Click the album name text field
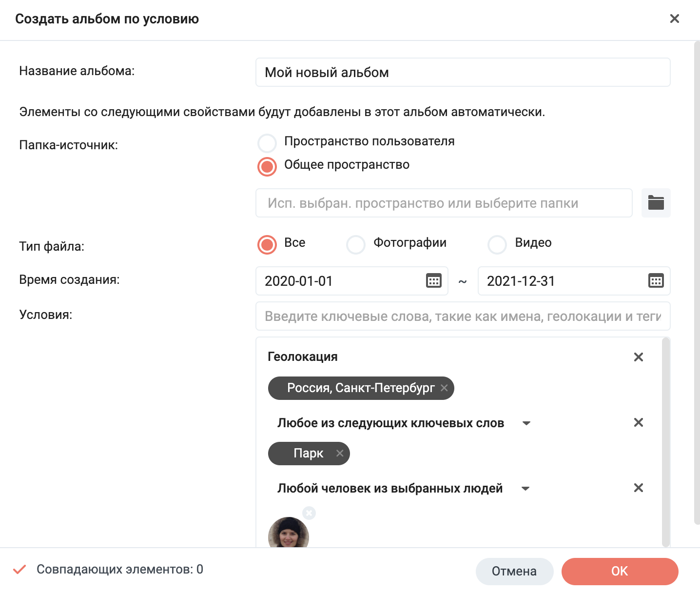 coord(463,73)
